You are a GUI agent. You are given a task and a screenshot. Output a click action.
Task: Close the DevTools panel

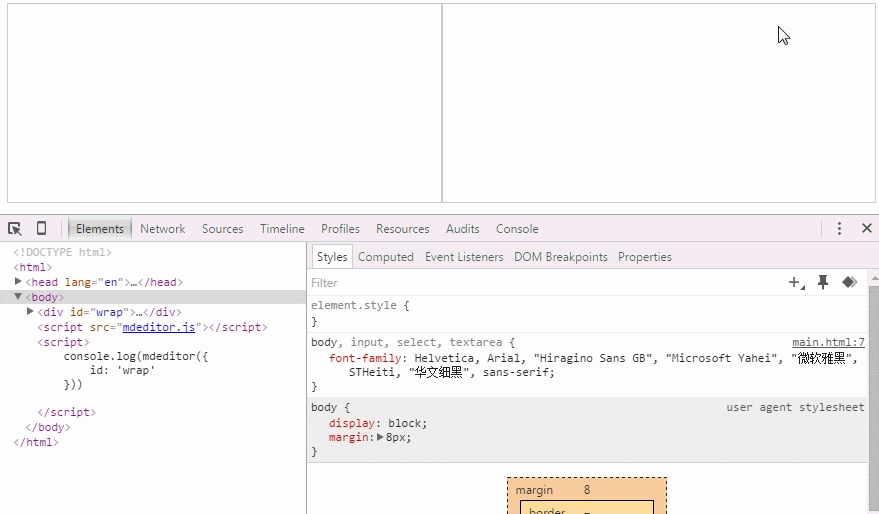click(x=867, y=228)
